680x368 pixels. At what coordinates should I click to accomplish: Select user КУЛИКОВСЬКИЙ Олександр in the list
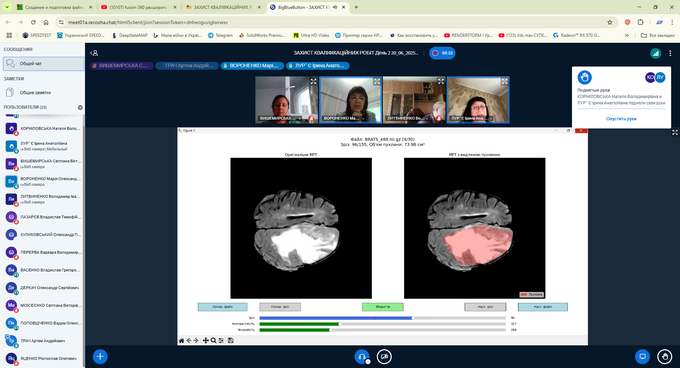pyautogui.click(x=43, y=234)
